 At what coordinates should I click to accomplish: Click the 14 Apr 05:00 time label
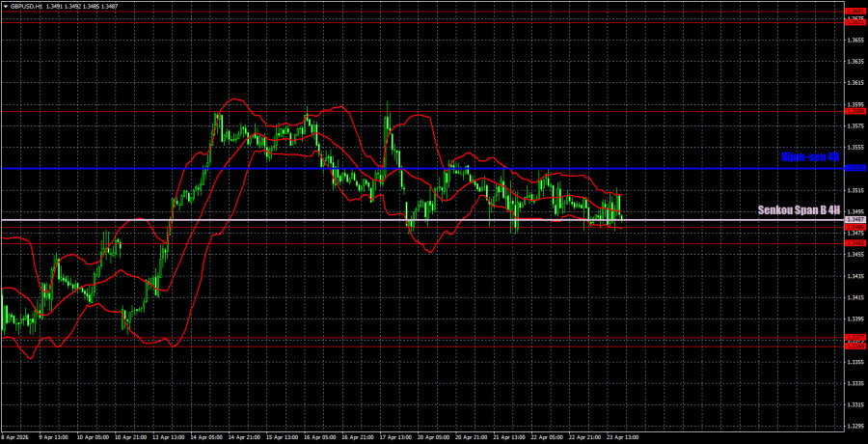tap(205, 437)
